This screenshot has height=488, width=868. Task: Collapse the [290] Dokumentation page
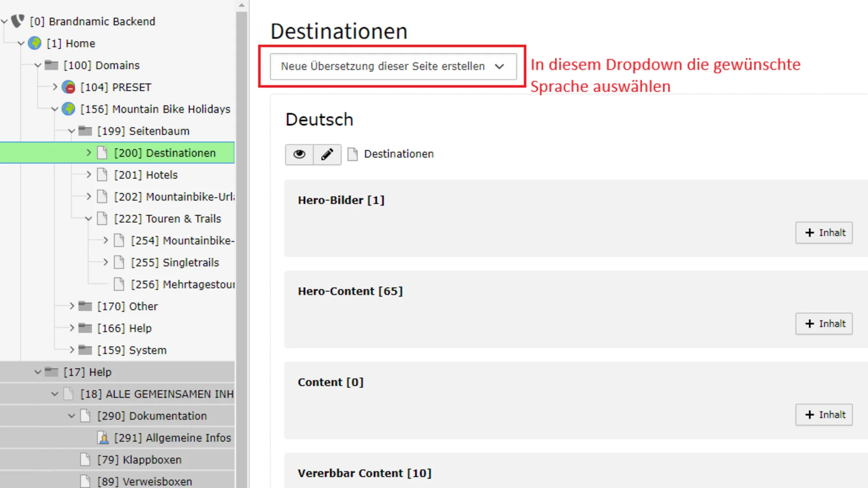pyautogui.click(x=71, y=416)
